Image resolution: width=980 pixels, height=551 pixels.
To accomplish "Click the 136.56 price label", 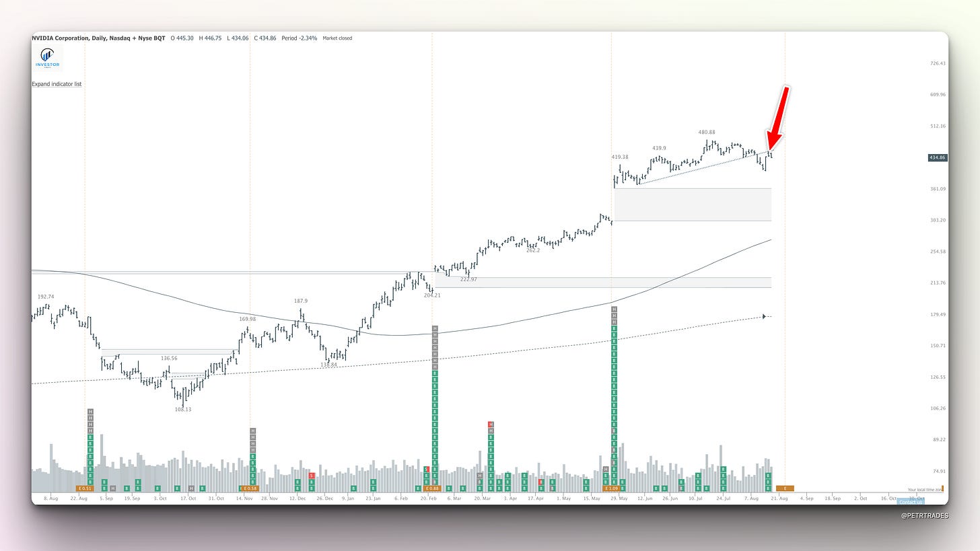I will (169, 359).
